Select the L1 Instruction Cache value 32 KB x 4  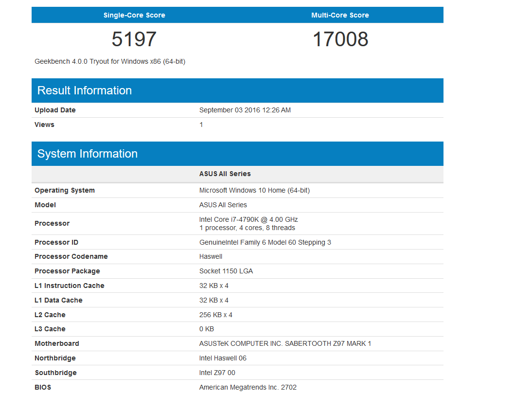pyautogui.click(x=214, y=286)
